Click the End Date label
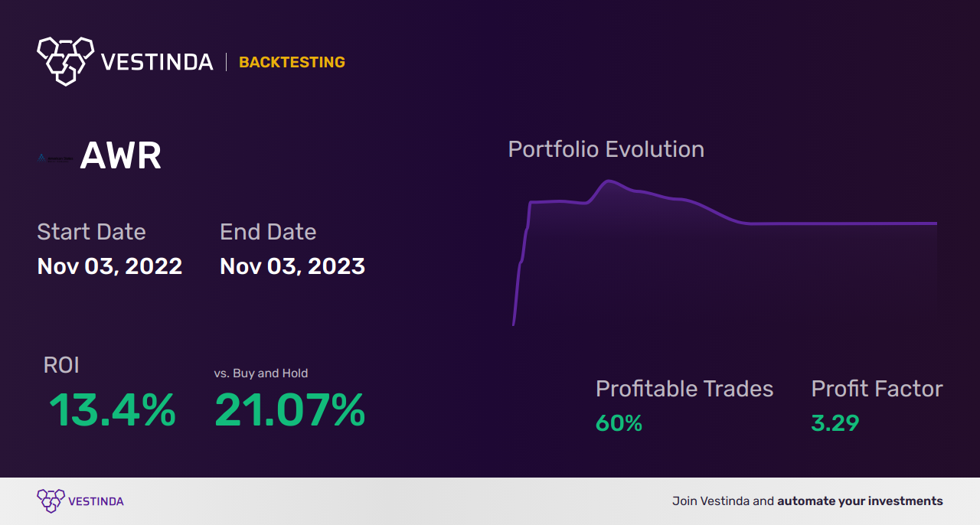The height and width of the screenshot is (525, 980). click(x=268, y=232)
